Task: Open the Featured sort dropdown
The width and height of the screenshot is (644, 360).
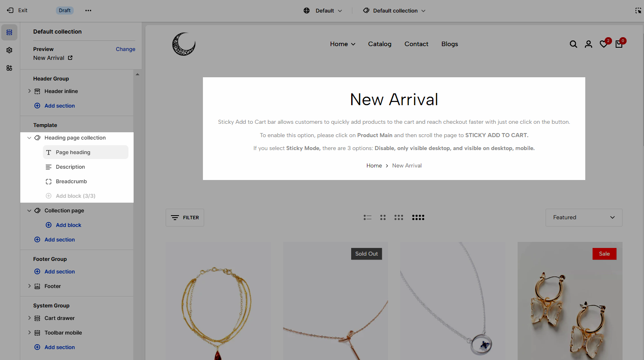Action: (x=584, y=218)
